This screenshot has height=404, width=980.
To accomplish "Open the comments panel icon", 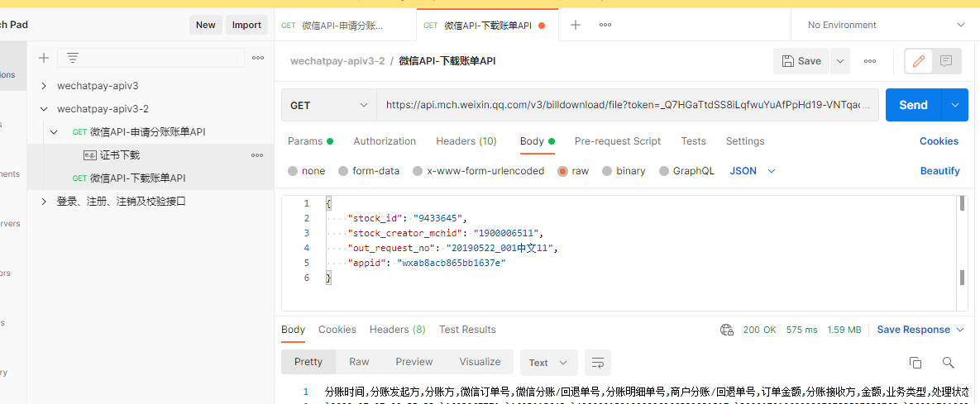I will coord(946,61).
